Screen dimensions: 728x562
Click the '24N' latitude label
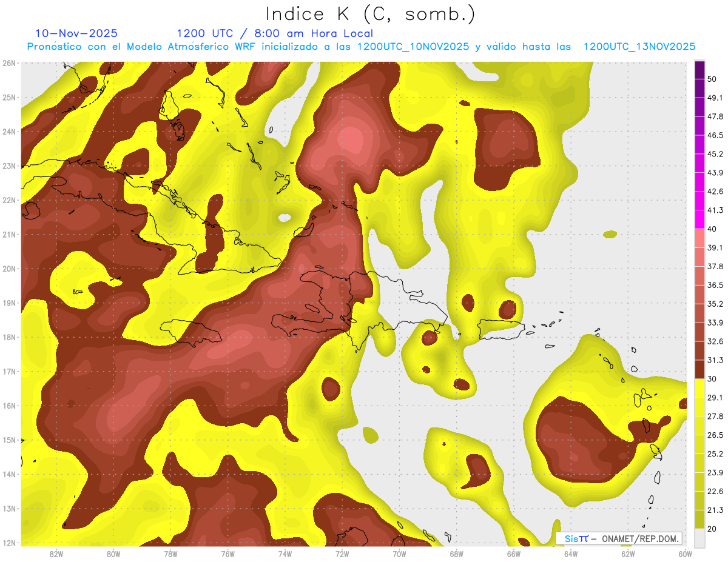pyautogui.click(x=9, y=132)
